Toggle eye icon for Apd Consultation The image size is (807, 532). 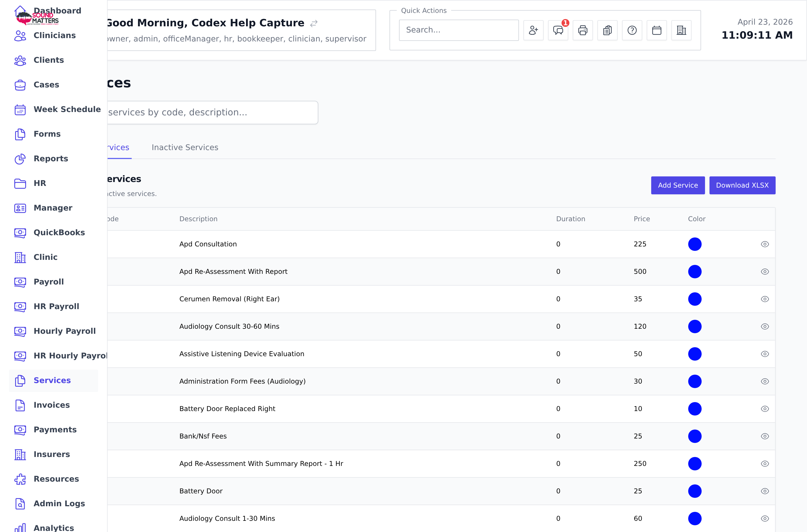tap(765, 244)
